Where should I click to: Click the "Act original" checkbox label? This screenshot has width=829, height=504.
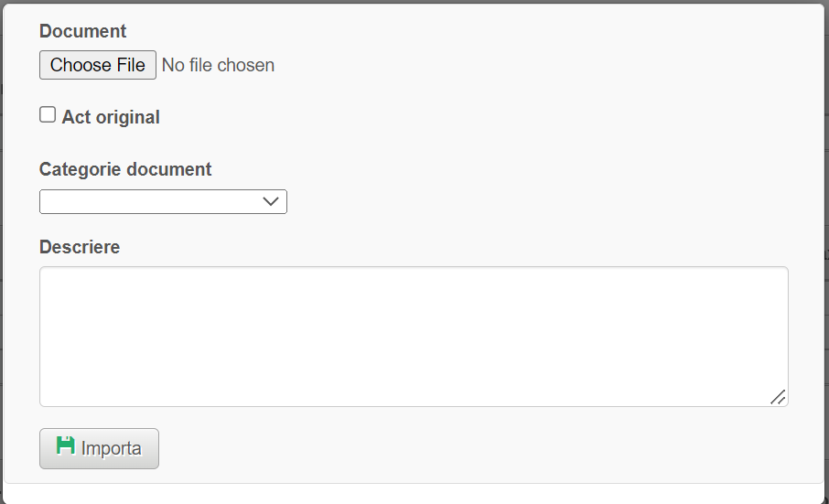coord(111,117)
